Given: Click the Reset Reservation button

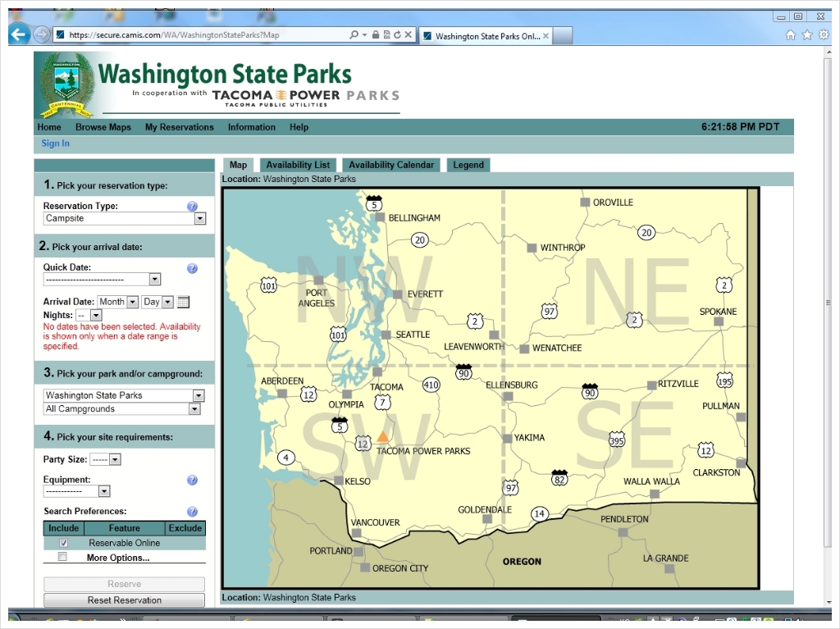Looking at the screenshot, I should [x=125, y=600].
